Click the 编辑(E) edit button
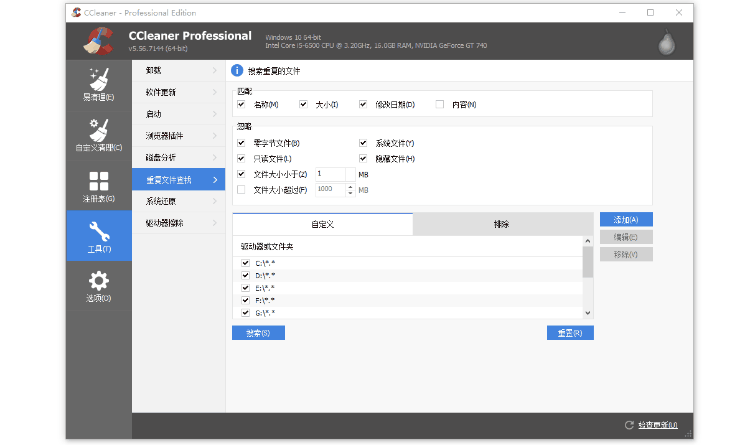This screenshot has height=445, width=750. coord(626,237)
